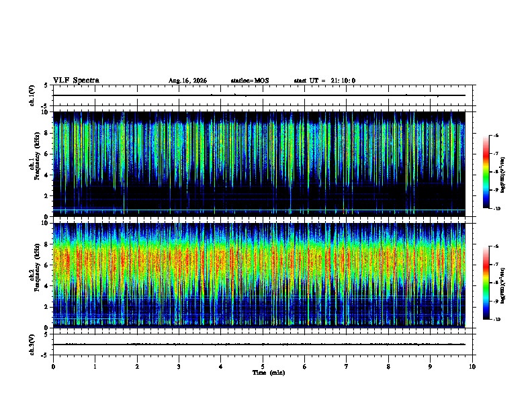The image size is (532, 411).
Task: Click the ch.2 spectrogram panel
Action: 259,275
